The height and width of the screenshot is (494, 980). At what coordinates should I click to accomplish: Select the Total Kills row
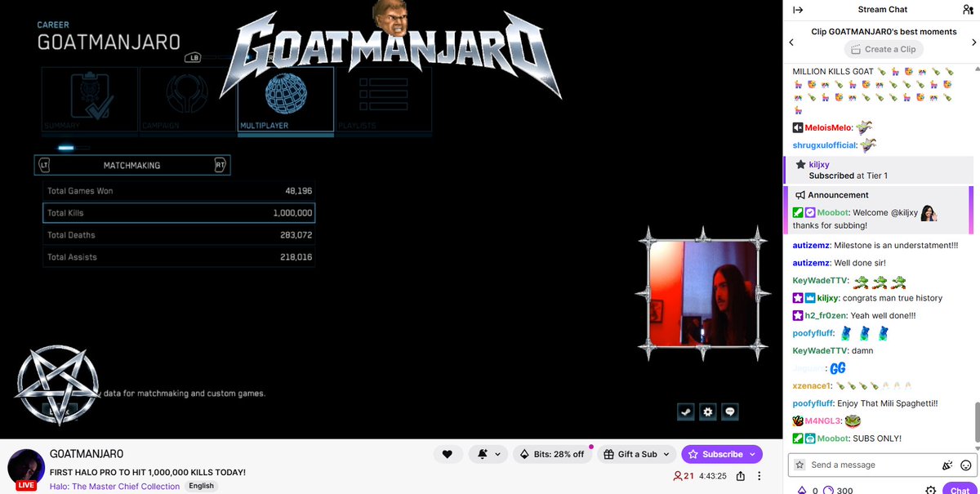pos(179,213)
